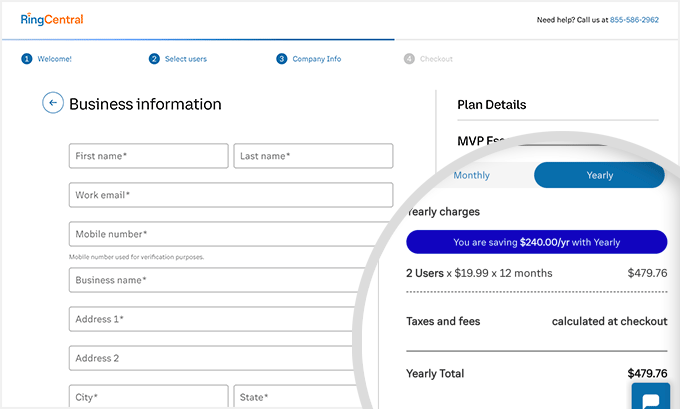Click step 2 Select users
Screen dimensions: 680x409
178,59
